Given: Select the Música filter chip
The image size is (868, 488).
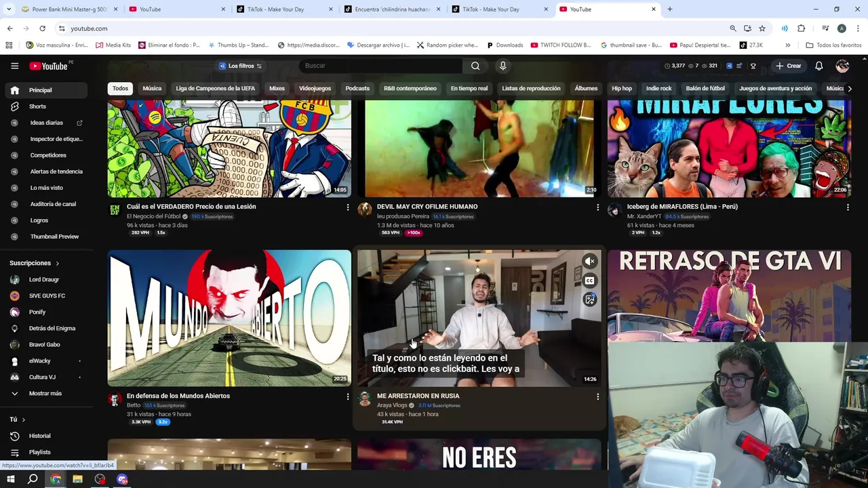Looking at the screenshot, I should (x=152, y=89).
